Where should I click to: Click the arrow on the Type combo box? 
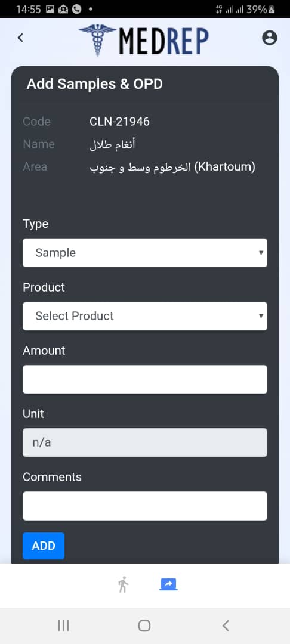coord(260,253)
